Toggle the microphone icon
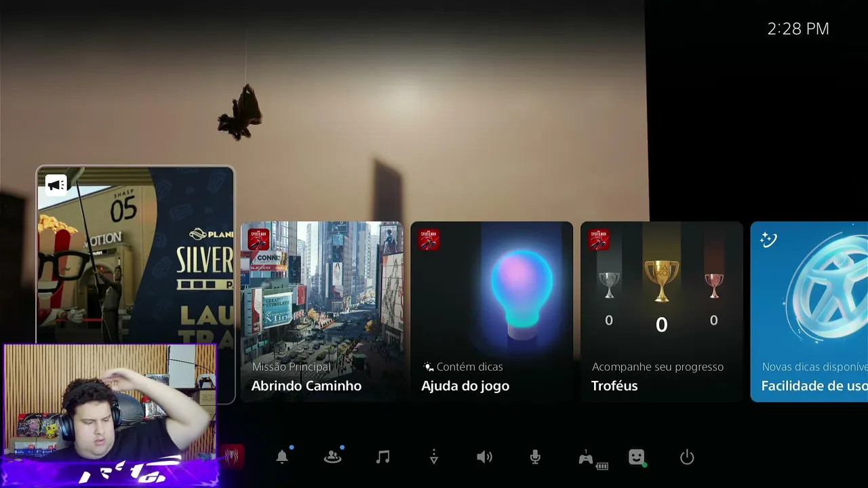Viewport: 868px width, 488px height. pos(535,457)
